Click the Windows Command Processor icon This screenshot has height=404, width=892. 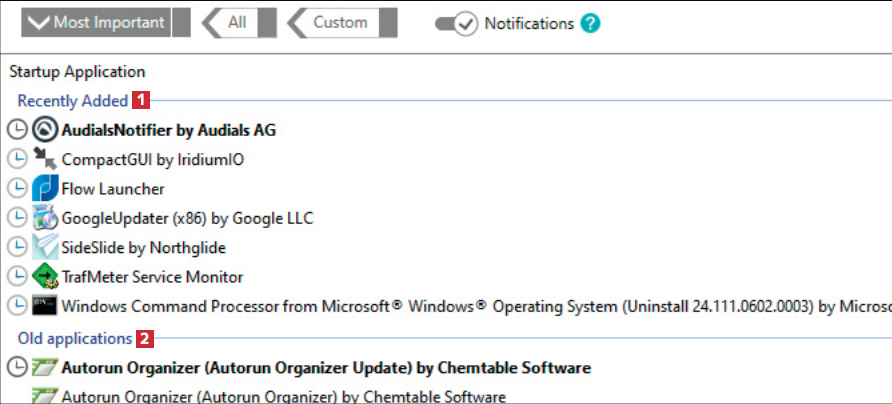coord(45,305)
